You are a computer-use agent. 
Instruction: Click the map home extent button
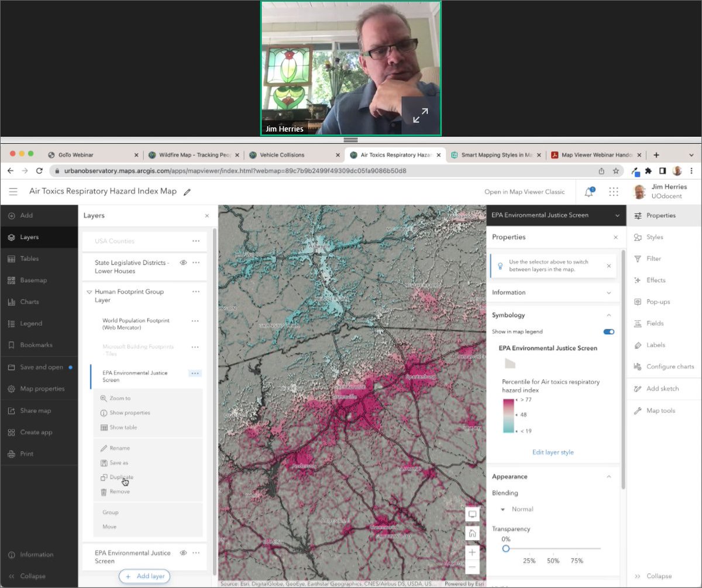click(473, 533)
